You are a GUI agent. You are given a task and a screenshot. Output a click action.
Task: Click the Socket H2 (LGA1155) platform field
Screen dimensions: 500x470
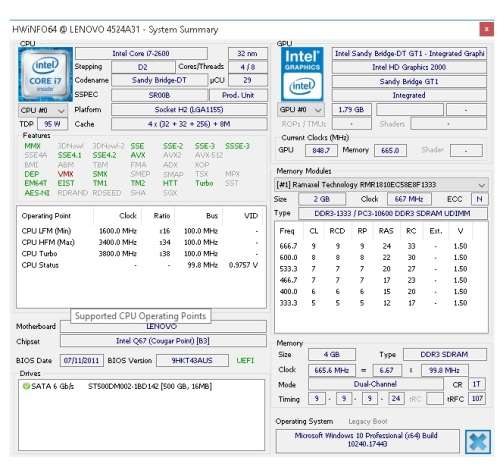click(189, 110)
